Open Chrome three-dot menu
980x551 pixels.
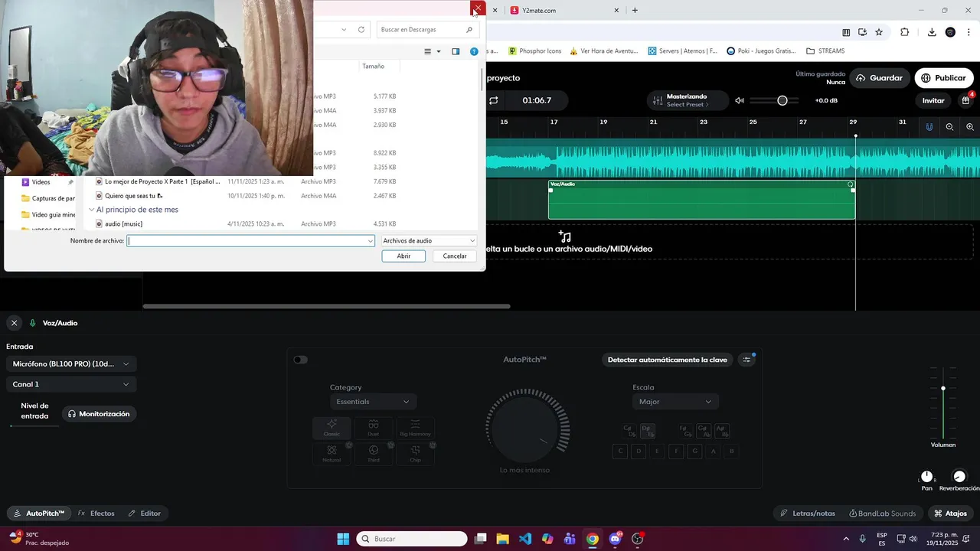(969, 32)
